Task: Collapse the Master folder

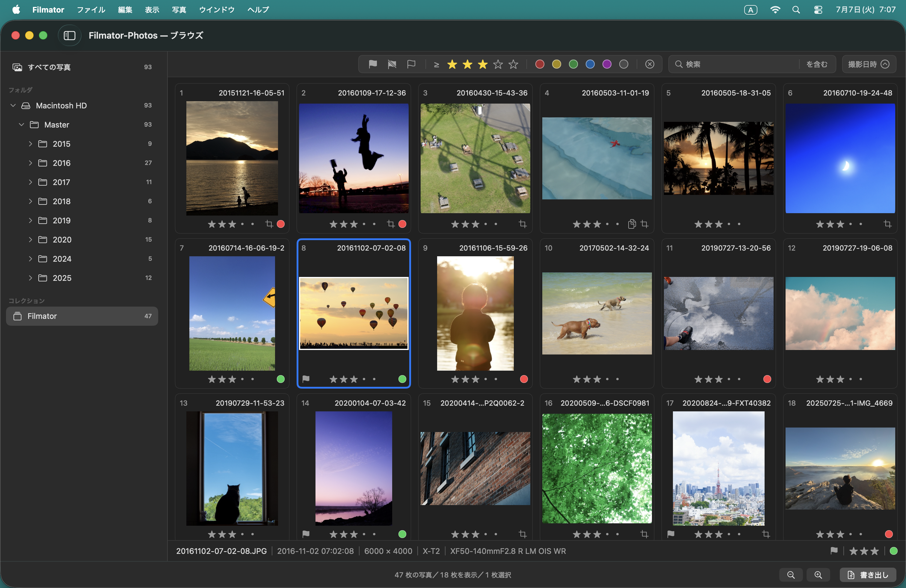Action: click(x=21, y=124)
